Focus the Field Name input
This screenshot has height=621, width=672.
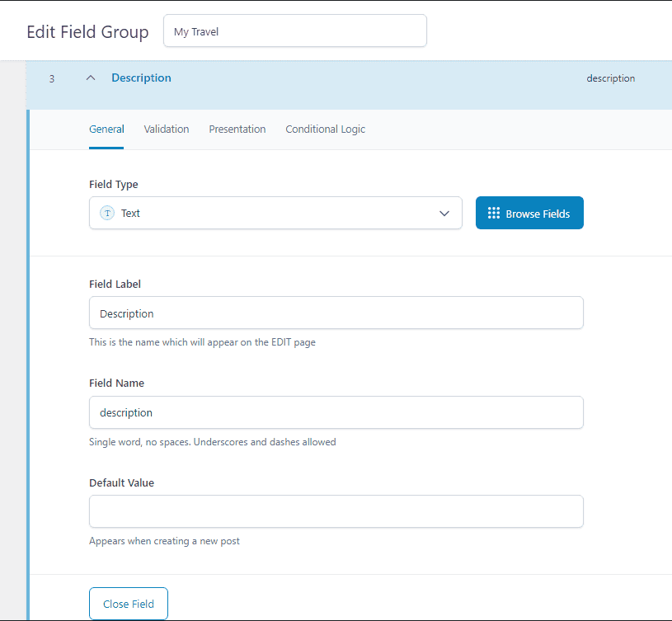336,412
